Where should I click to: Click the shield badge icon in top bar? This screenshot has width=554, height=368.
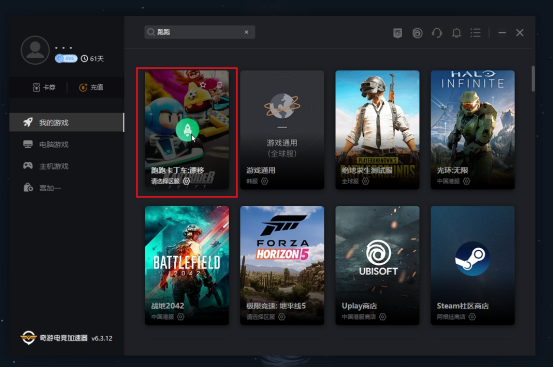pos(398,33)
